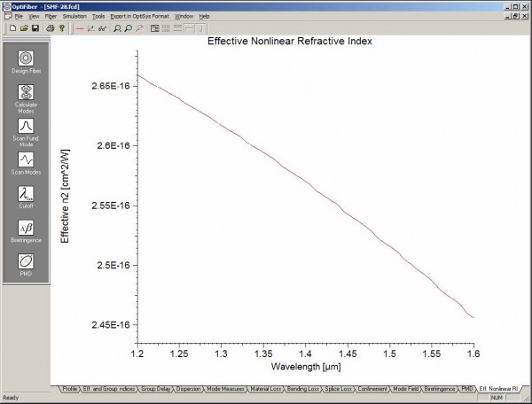Switch to the PMD bottom tab

click(467, 389)
